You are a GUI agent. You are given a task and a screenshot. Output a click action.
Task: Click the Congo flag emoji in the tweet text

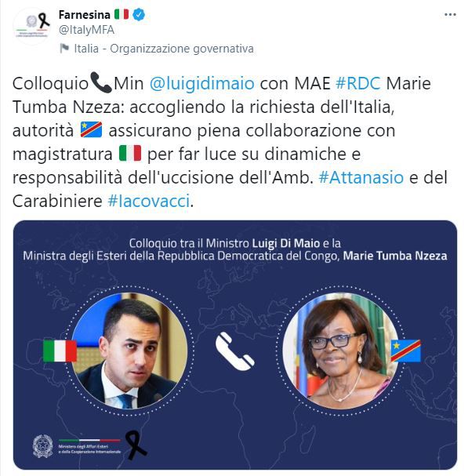(91, 129)
